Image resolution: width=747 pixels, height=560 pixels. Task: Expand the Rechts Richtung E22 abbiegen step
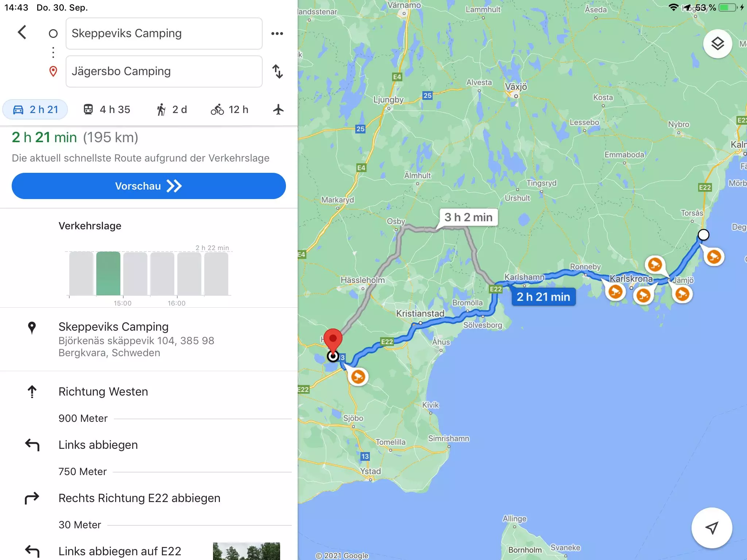pos(139,498)
